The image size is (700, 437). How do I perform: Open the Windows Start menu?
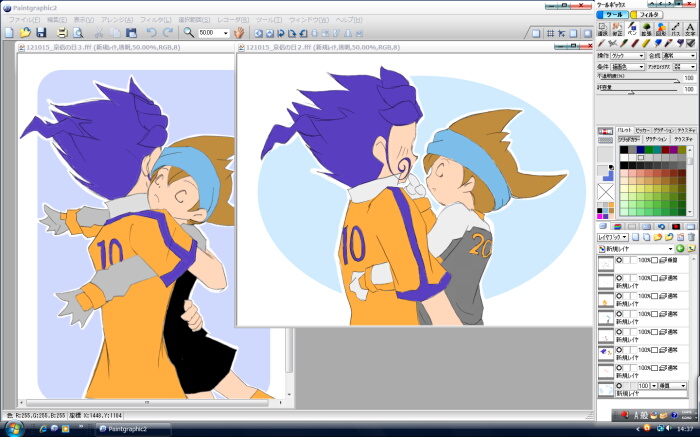pyautogui.click(x=14, y=429)
